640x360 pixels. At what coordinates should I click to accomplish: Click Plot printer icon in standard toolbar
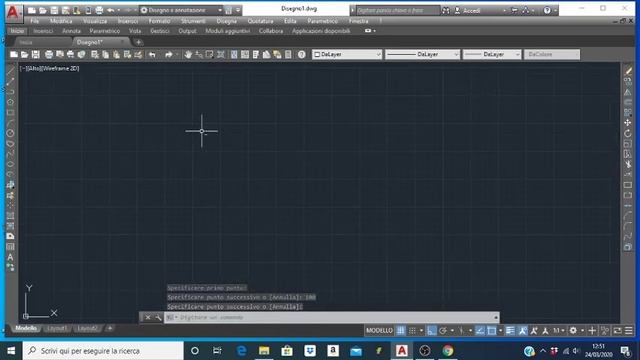click(x=49, y=54)
